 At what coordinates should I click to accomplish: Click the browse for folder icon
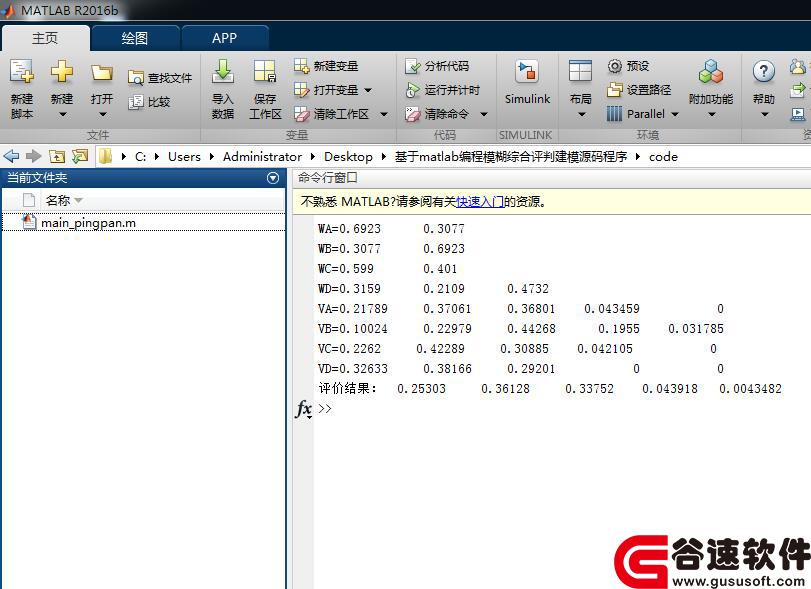pos(80,156)
